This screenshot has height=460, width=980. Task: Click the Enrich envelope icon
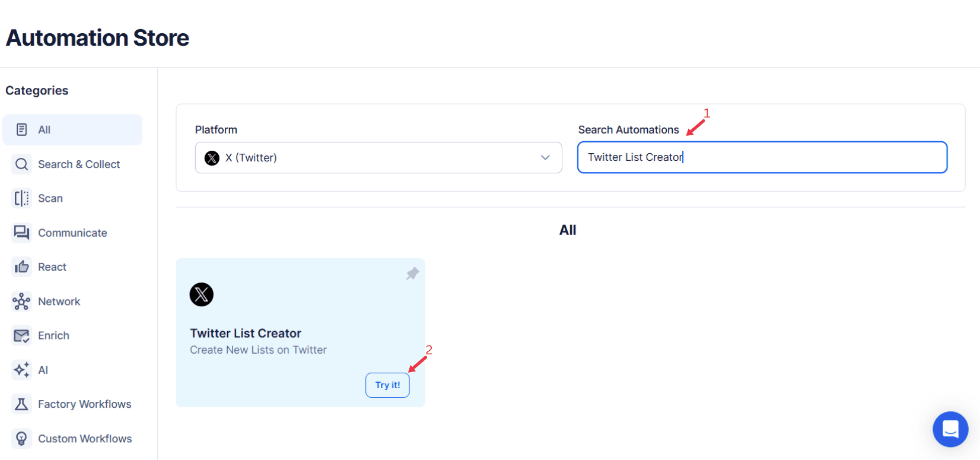[21, 335]
